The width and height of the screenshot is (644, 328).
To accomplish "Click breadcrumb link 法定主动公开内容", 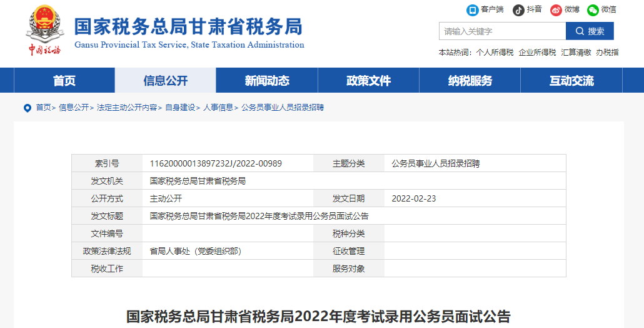I will [127, 108].
